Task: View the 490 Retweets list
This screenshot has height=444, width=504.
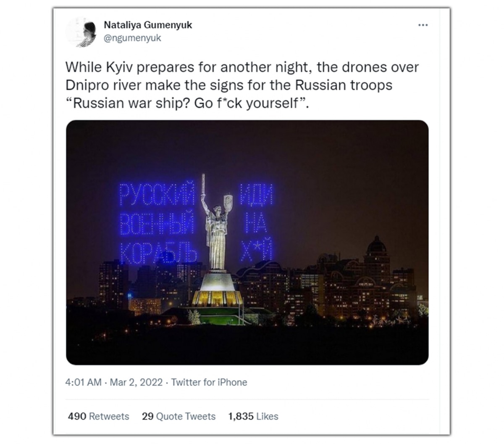Action: point(98,416)
